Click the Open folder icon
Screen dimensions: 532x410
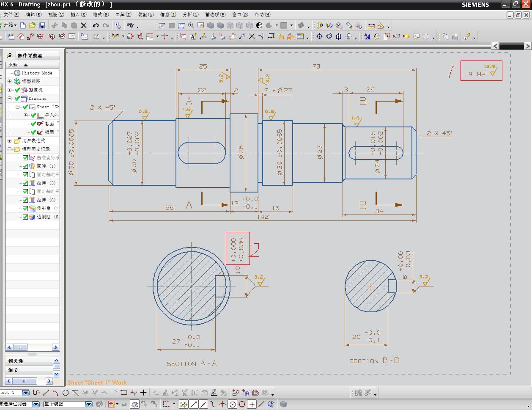[32, 25]
